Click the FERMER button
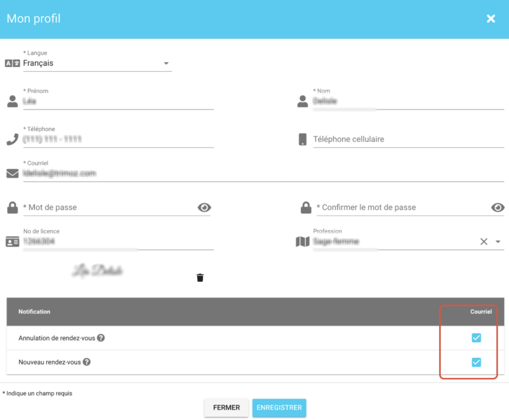509x420 pixels. (x=226, y=407)
